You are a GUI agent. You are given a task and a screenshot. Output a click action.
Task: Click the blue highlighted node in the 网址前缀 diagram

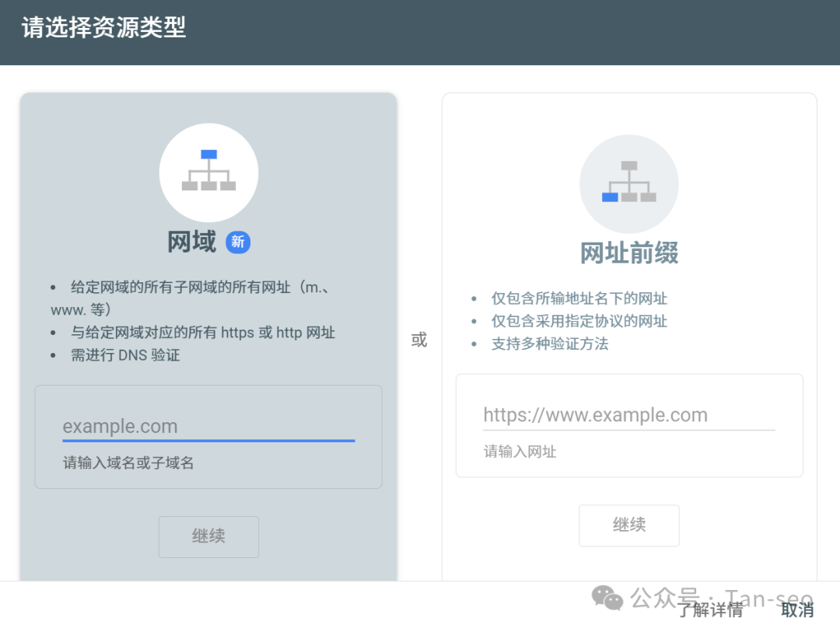610,196
